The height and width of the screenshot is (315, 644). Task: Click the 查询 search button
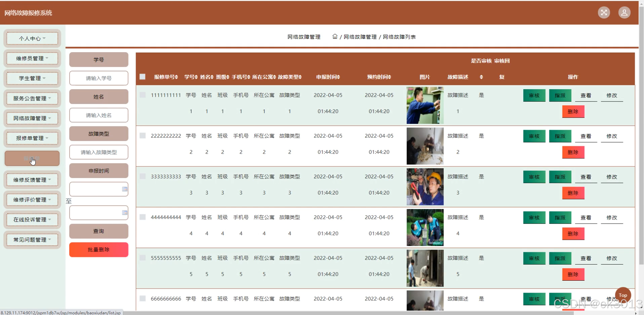[98, 231]
